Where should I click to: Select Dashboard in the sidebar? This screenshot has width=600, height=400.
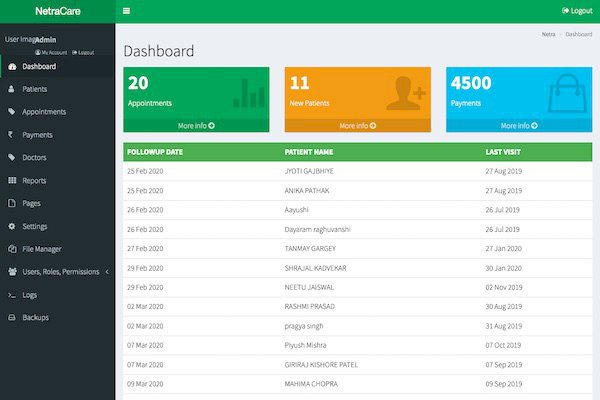point(38,66)
